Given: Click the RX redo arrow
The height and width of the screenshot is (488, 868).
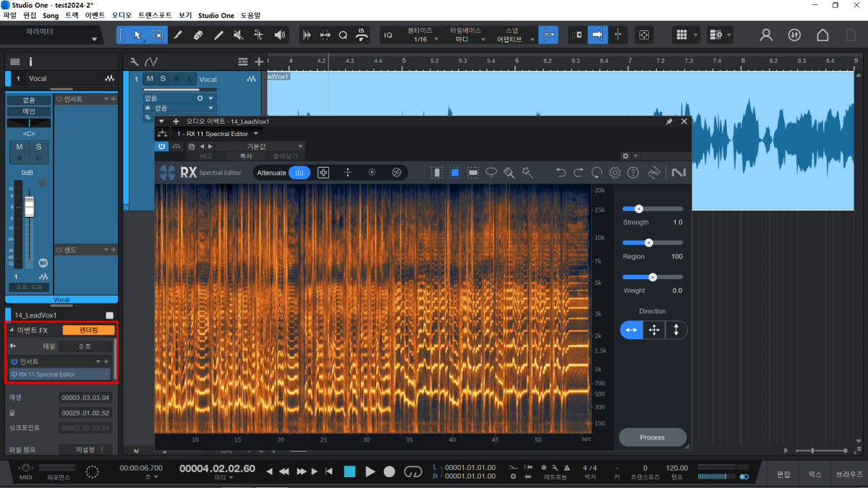Looking at the screenshot, I should pyautogui.click(x=579, y=173).
